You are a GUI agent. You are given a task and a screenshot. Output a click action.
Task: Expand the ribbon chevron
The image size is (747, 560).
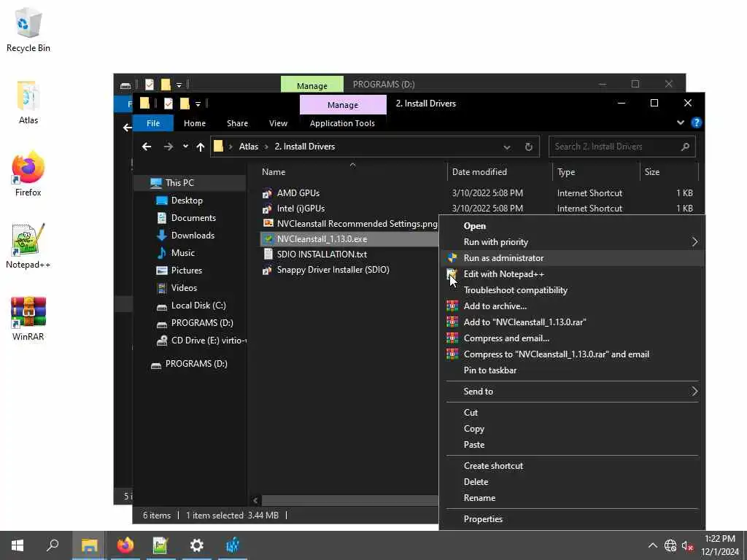(681, 122)
